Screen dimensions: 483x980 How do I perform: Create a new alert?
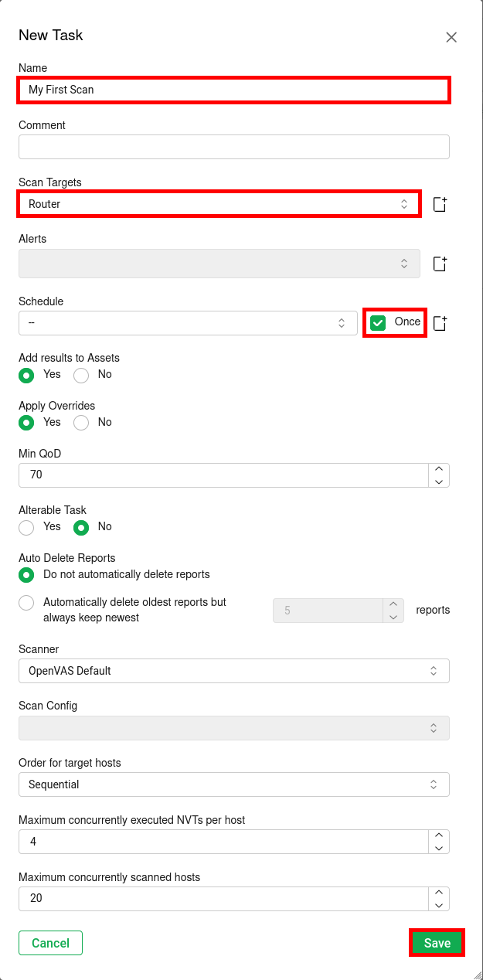tap(440, 264)
